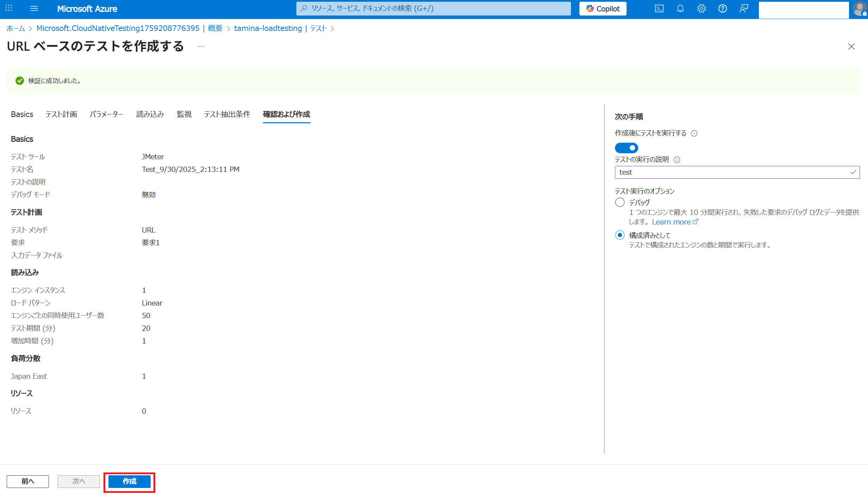Open the help question mark menu
Image resolution: width=868 pixels, height=495 pixels.
click(x=722, y=8)
